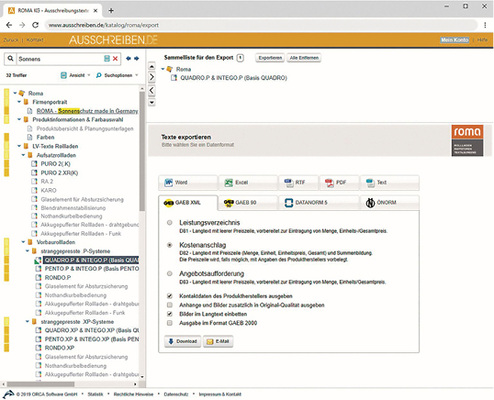The width and height of the screenshot is (494, 400).
Task: Click the Exportieren button
Action: tap(270, 58)
